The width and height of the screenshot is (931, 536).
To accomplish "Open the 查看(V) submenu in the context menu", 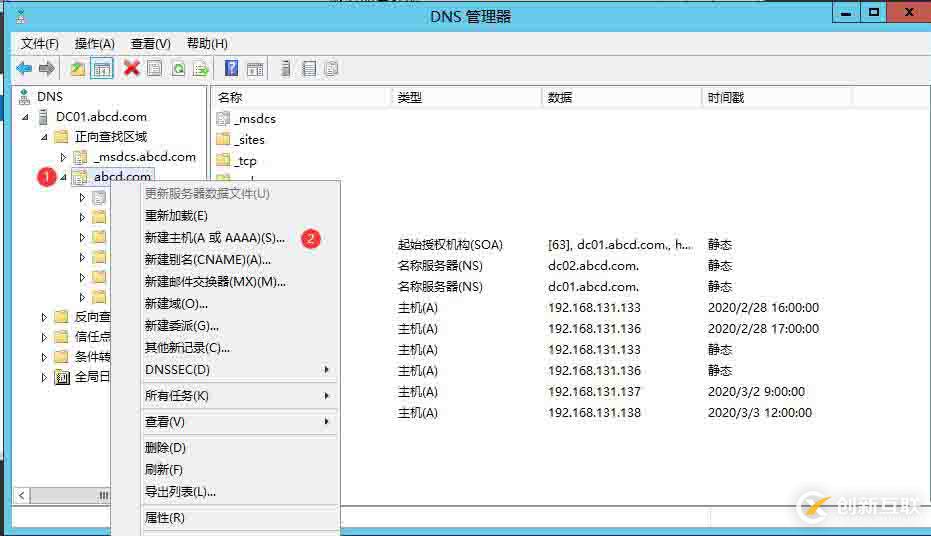I will point(240,421).
